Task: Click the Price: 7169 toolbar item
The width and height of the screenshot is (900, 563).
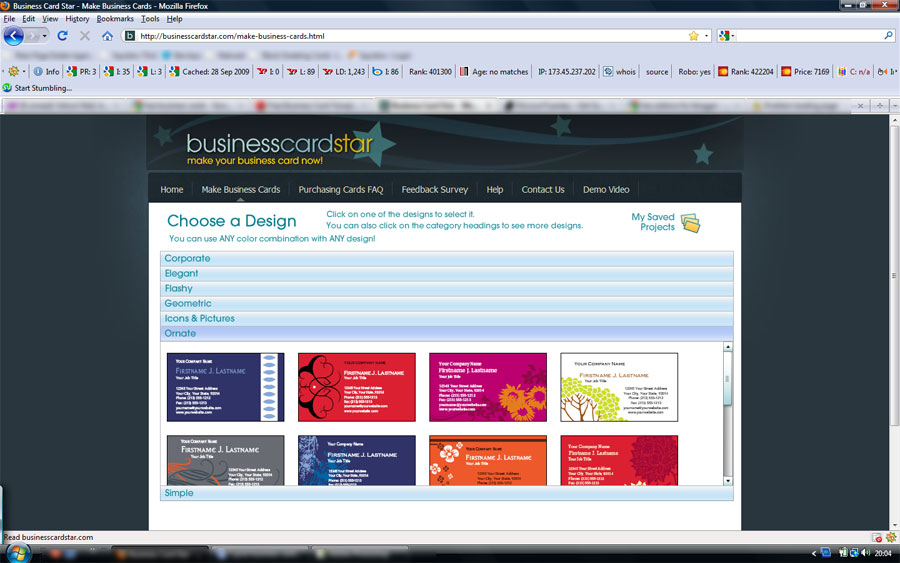Action: pyautogui.click(x=805, y=72)
